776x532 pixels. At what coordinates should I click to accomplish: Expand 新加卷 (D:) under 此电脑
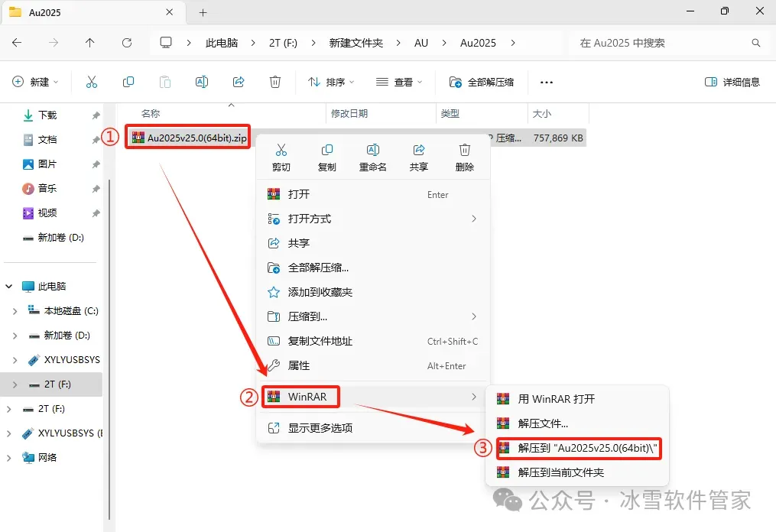(x=15, y=336)
